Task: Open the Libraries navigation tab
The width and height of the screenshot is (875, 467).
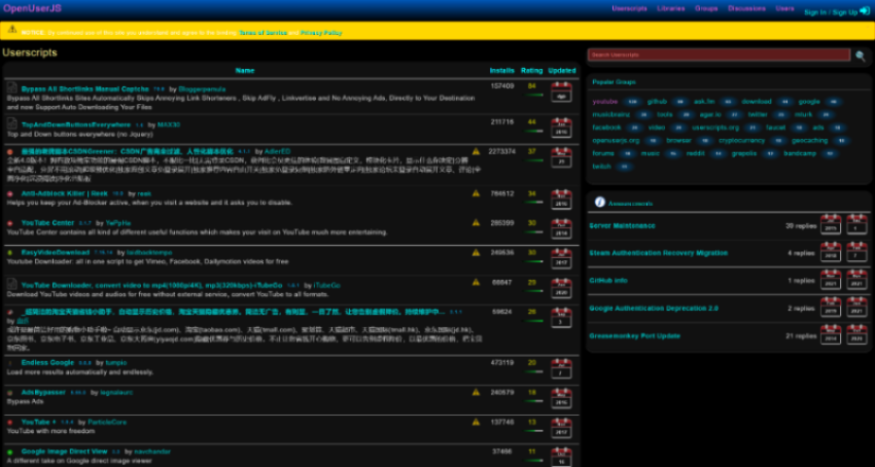Action: click(671, 8)
